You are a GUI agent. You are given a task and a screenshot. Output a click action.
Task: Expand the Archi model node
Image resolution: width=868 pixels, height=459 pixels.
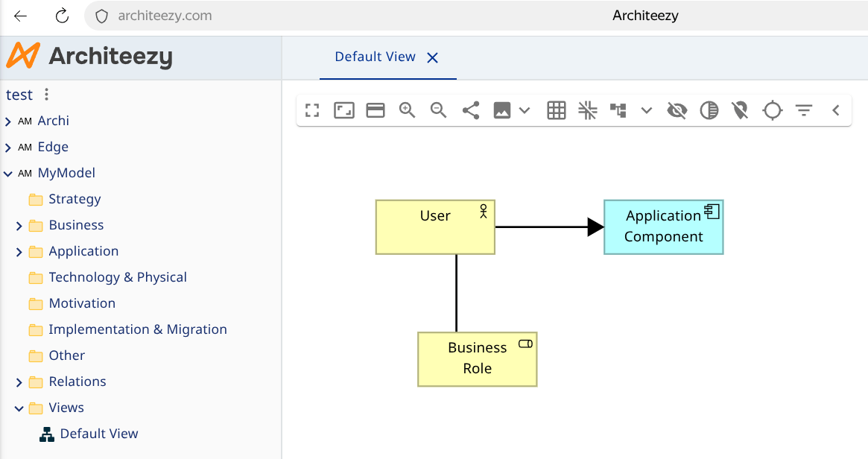7,121
